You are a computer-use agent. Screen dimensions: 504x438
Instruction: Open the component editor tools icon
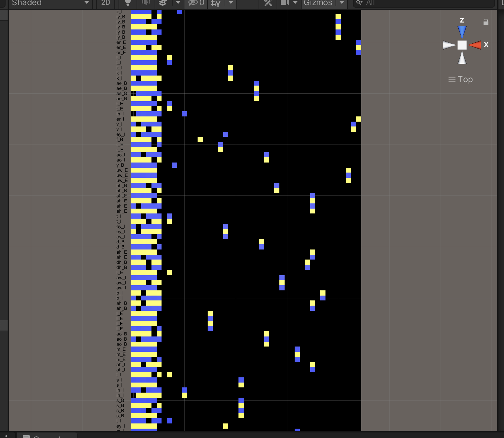pyautogui.click(x=268, y=3)
